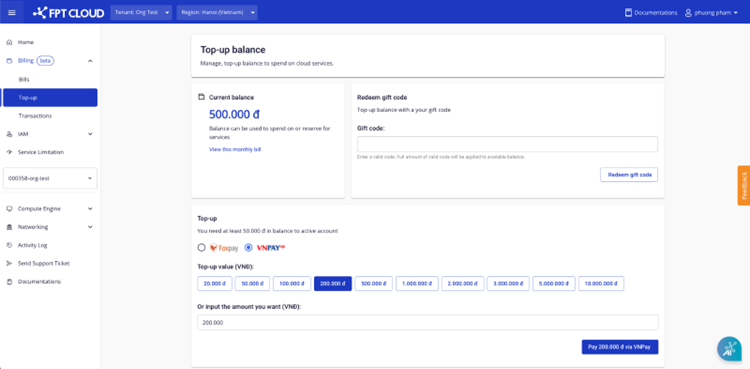Click the Networking icon in sidebar
The height and width of the screenshot is (369, 750).
9,227
